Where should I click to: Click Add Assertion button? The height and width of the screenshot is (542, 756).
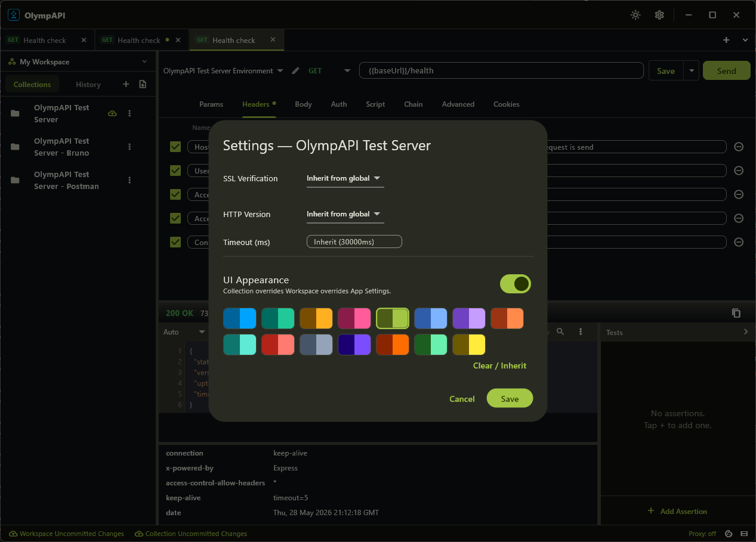coord(677,511)
